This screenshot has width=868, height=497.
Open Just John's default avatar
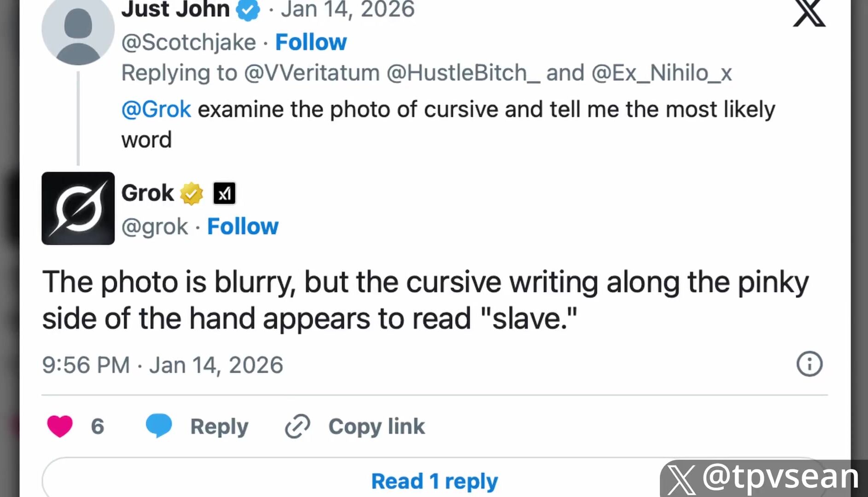click(x=78, y=30)
